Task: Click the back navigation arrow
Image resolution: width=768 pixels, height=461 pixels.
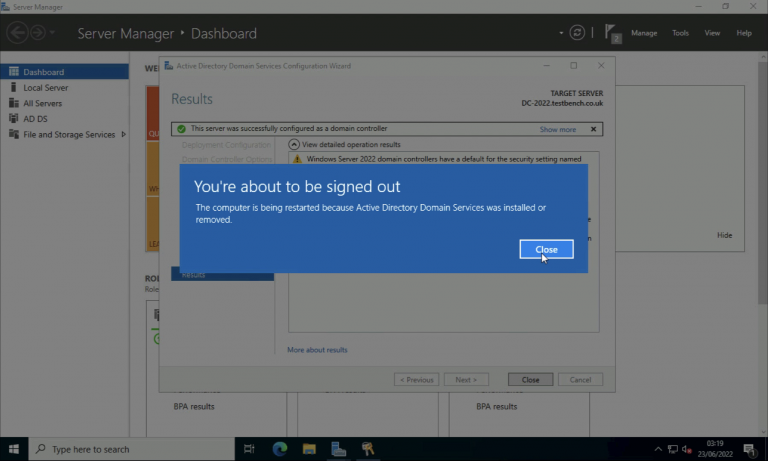Action: [x=17, y=33]
